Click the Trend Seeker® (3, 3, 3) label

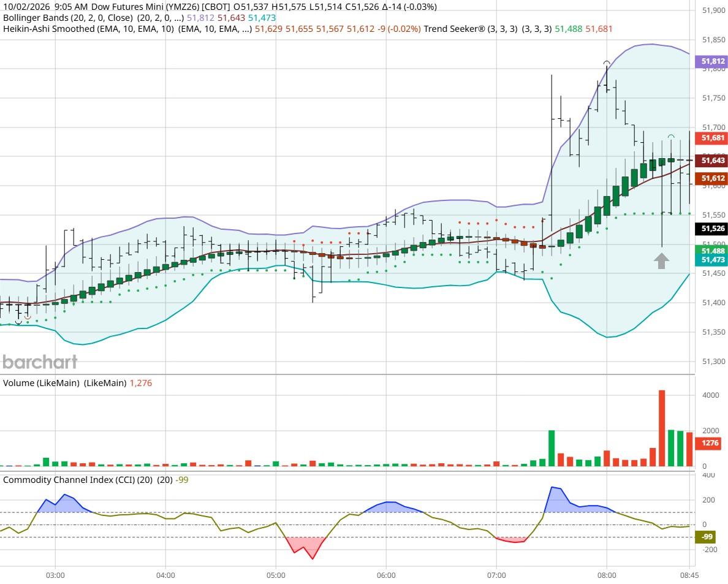point(471,29)
